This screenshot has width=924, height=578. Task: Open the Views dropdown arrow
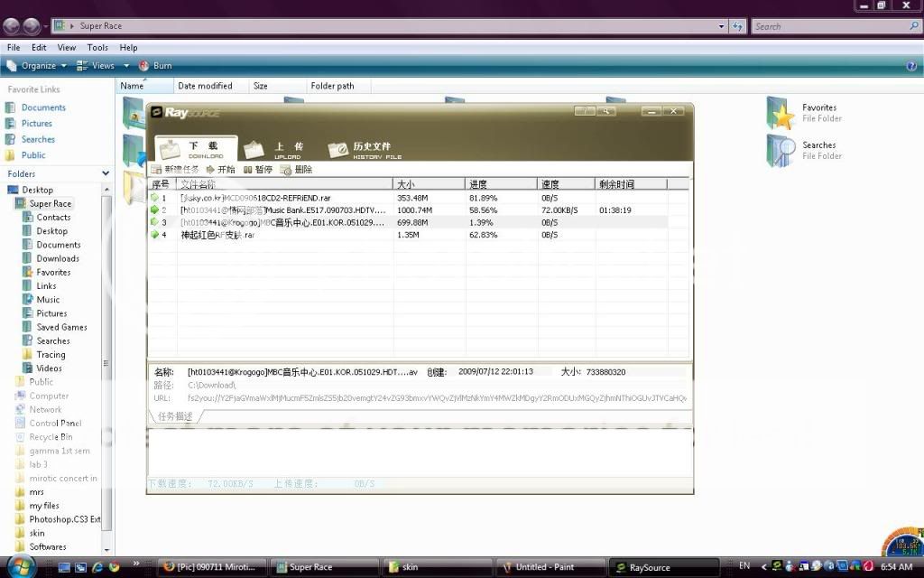point(127,66)
